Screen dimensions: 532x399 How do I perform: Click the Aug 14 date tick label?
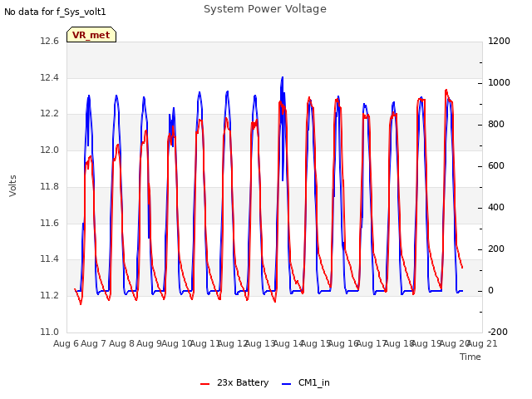288,343
